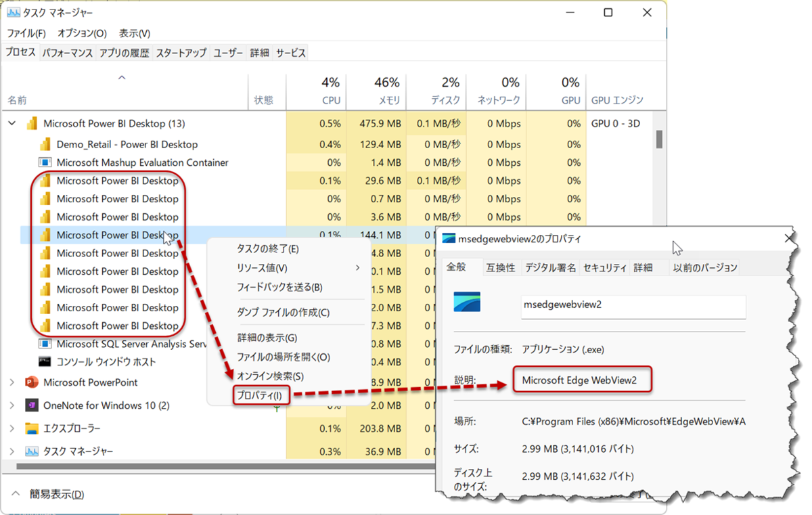This screenshot has height=515, width=812.
Task: Open the セキュリティ tab in properties
Action: (604, 267)
